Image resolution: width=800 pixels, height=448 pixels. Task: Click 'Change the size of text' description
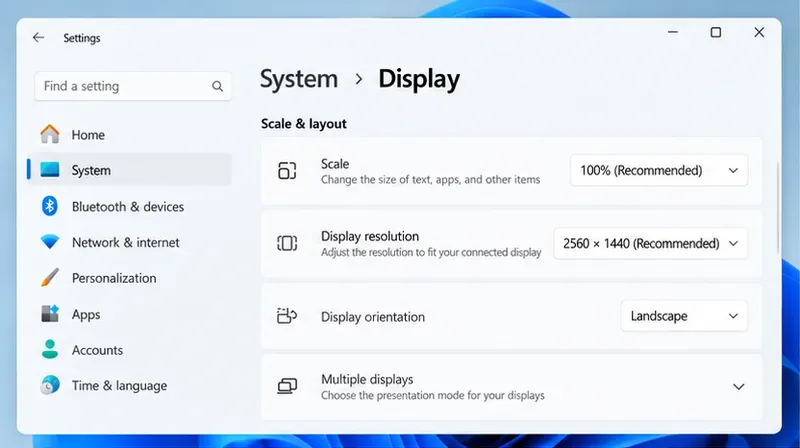pos(430,180)
